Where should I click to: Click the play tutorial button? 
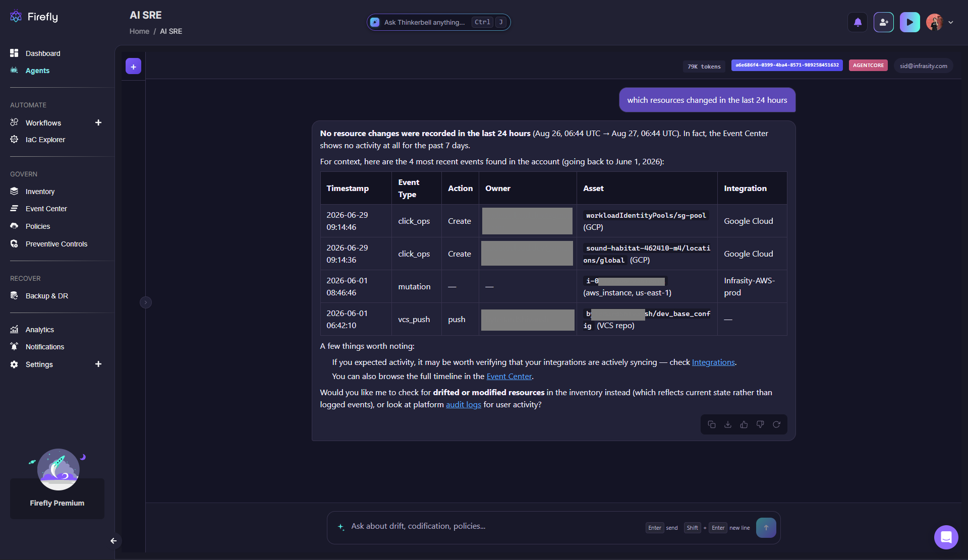coord(909,22)
